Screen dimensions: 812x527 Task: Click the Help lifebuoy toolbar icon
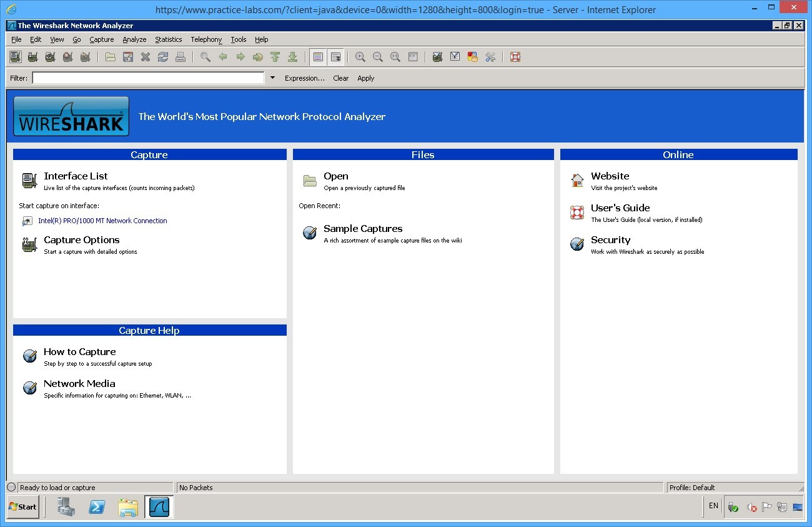515,57
